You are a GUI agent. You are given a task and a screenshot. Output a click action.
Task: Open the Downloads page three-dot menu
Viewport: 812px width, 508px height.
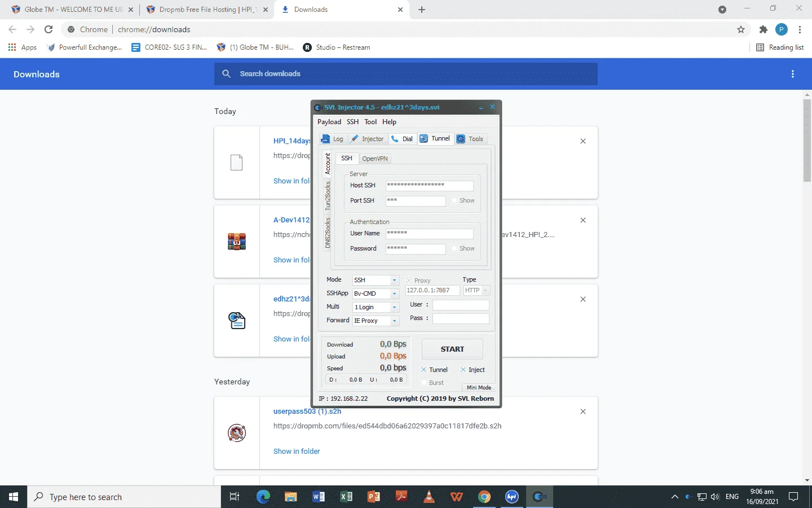pos(793,74)
